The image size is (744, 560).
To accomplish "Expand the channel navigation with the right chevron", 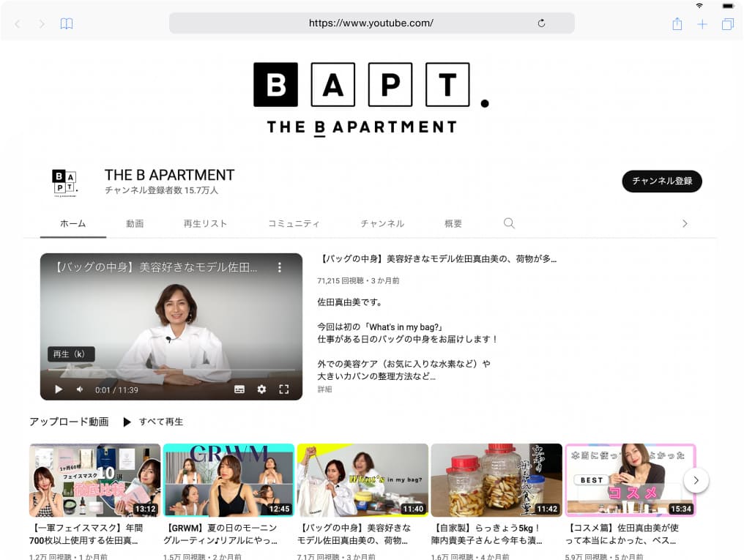I will pos(685,223).
